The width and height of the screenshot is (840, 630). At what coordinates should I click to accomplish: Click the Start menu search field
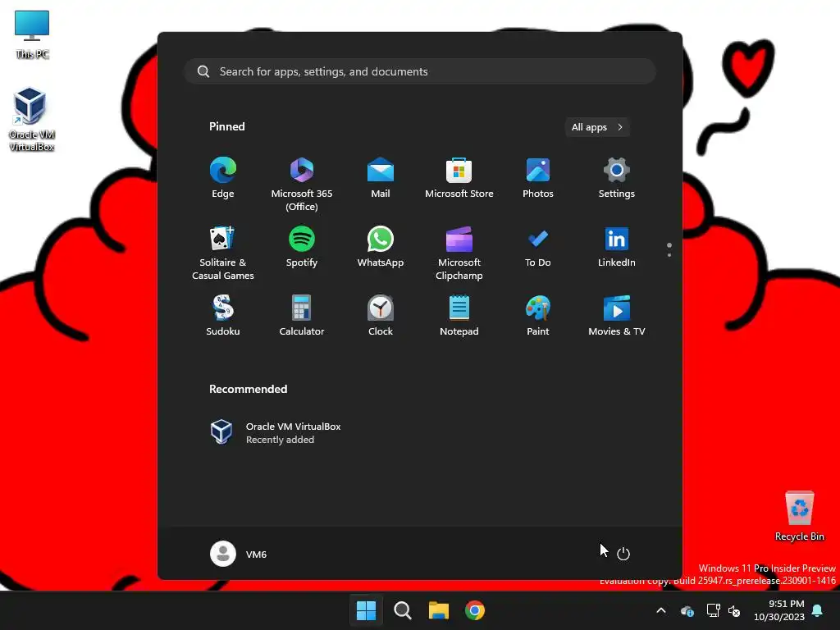pyautogui.click(x=420, y=71)
